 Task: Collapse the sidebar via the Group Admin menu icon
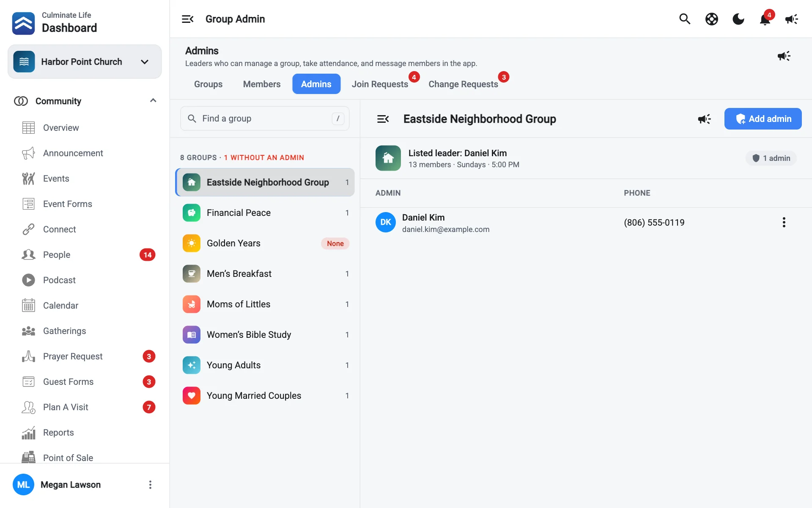coord(188,19)
